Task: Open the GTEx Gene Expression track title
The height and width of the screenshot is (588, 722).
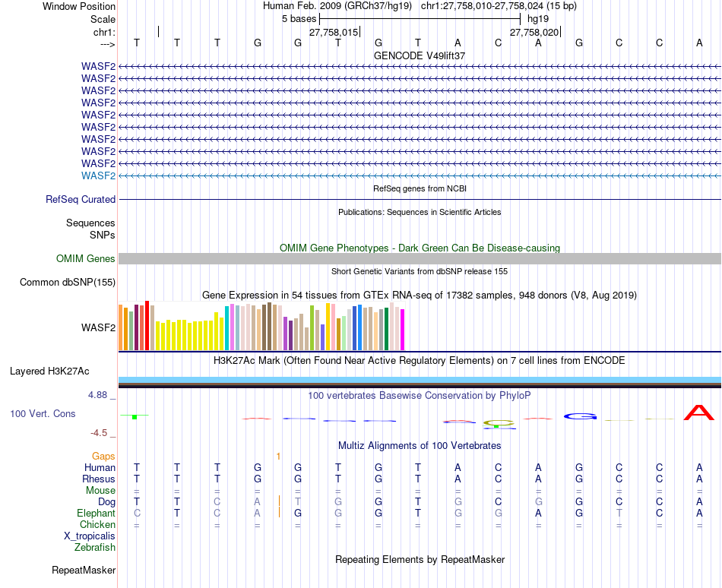Action: click(420, 295)
